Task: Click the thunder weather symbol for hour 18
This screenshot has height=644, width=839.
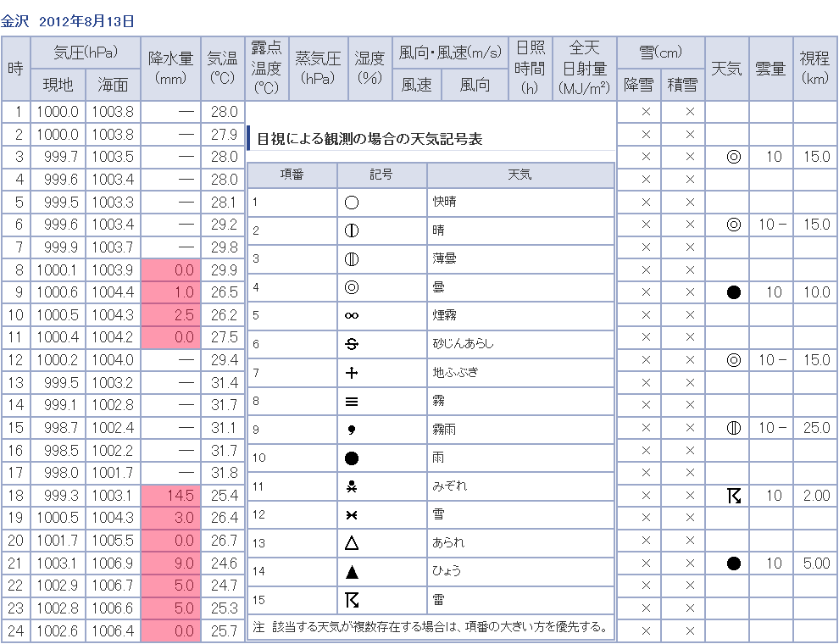Action: coord(734,496)
